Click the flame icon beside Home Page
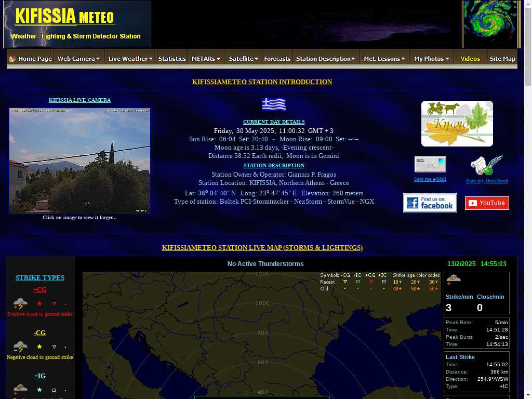 pos(12,59)
